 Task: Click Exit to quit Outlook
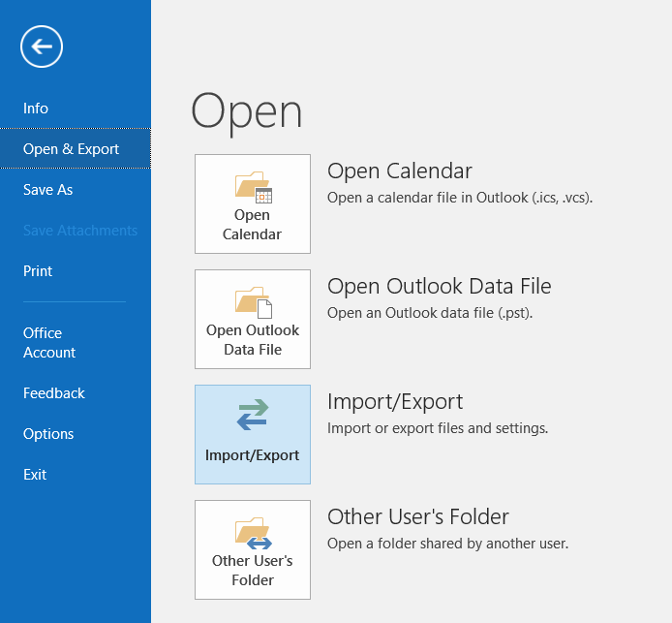(x=35, y=475)
